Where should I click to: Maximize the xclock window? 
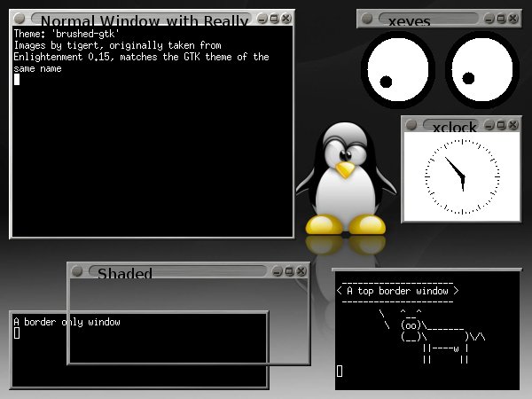[x=501, y=125]
